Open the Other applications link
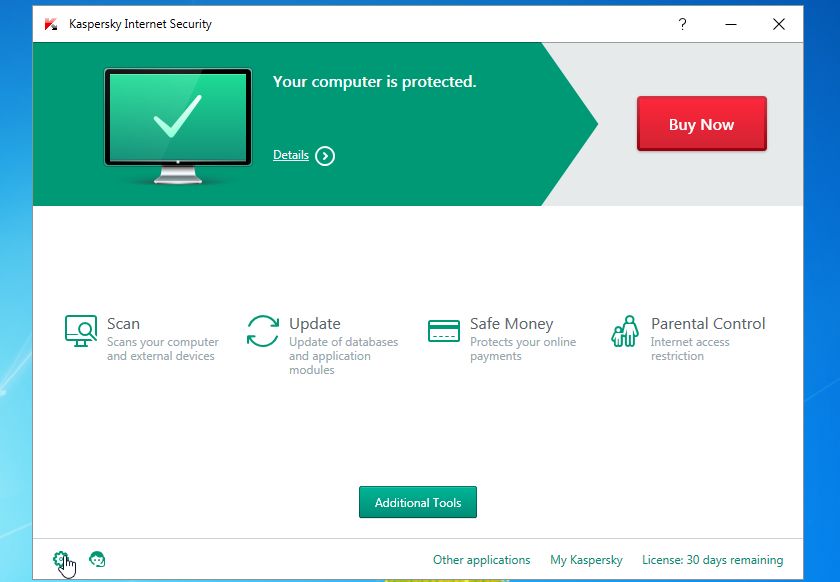The width and height of the screenshot is (840, 582). [x=482, y=560]
